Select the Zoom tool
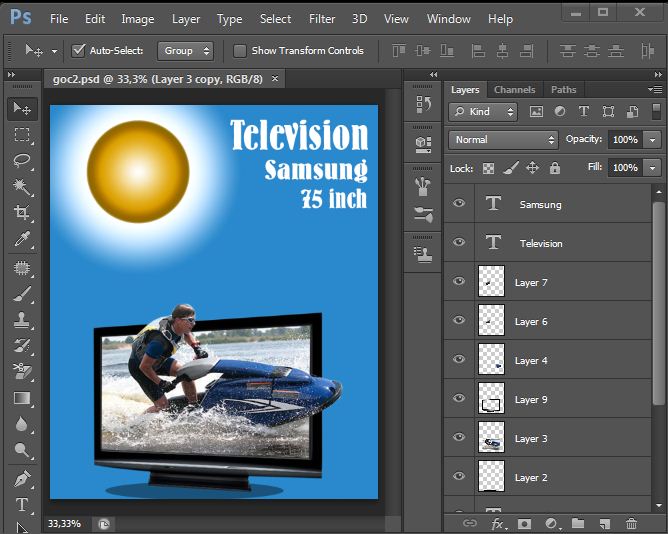The image size is (668, 534). point(22,451)
